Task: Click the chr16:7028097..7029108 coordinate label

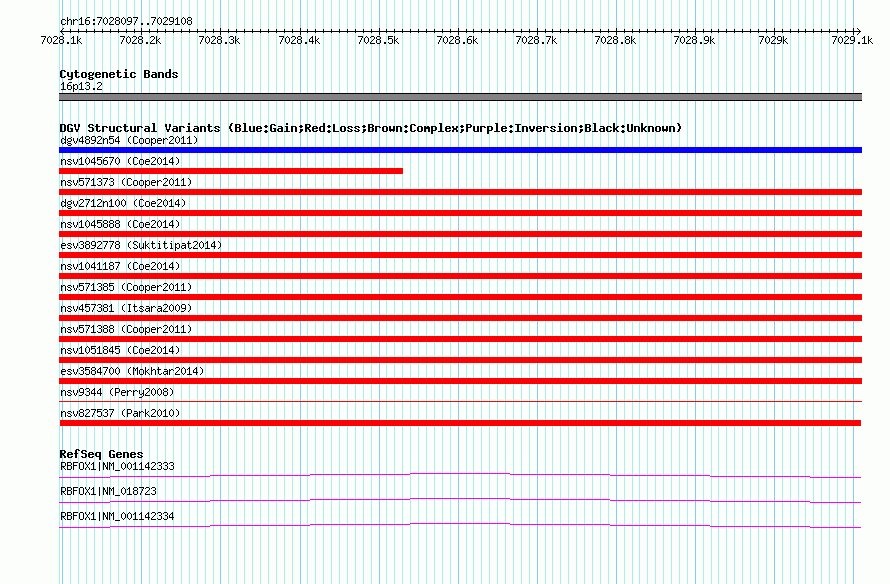Action: click(x=126, y=22)
